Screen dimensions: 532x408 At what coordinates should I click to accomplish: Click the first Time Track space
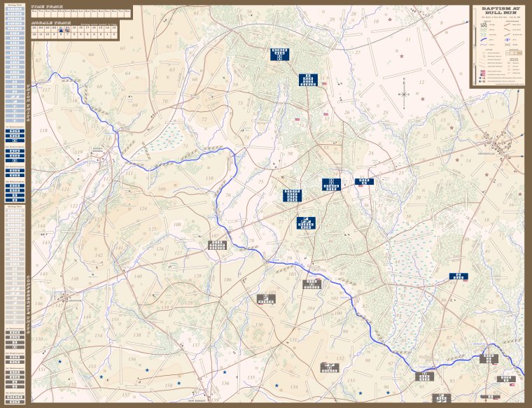click(x=34, y=13)
